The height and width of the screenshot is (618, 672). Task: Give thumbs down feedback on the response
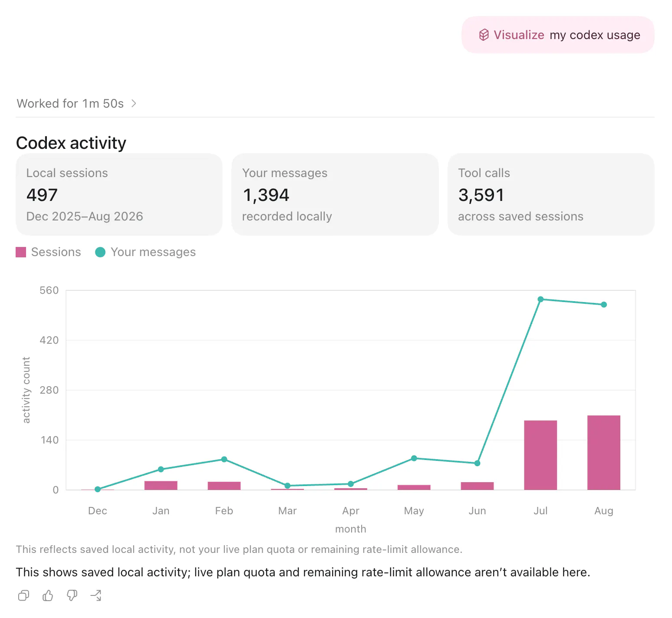[x=72, y=595]
